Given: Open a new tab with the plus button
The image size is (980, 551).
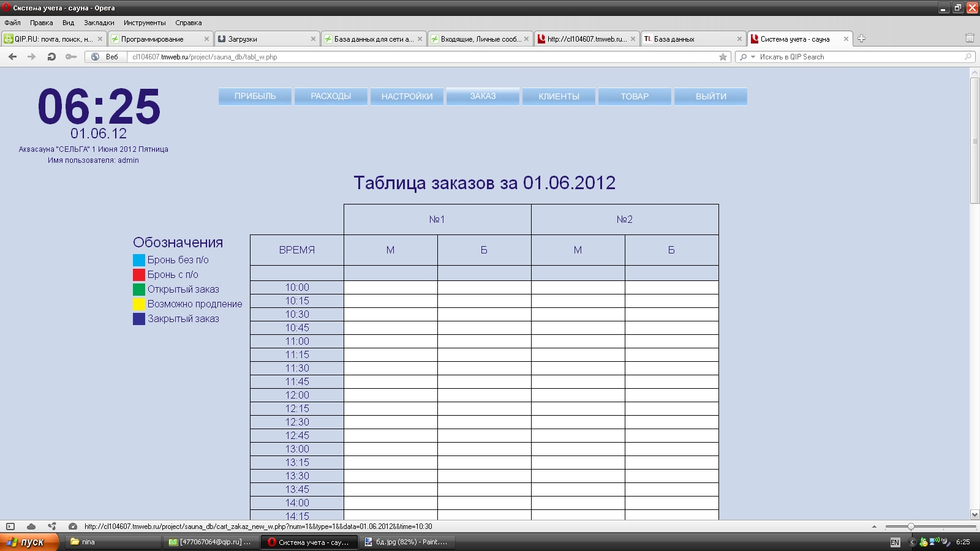Looking at the screenshot, I should pos(861,39).
